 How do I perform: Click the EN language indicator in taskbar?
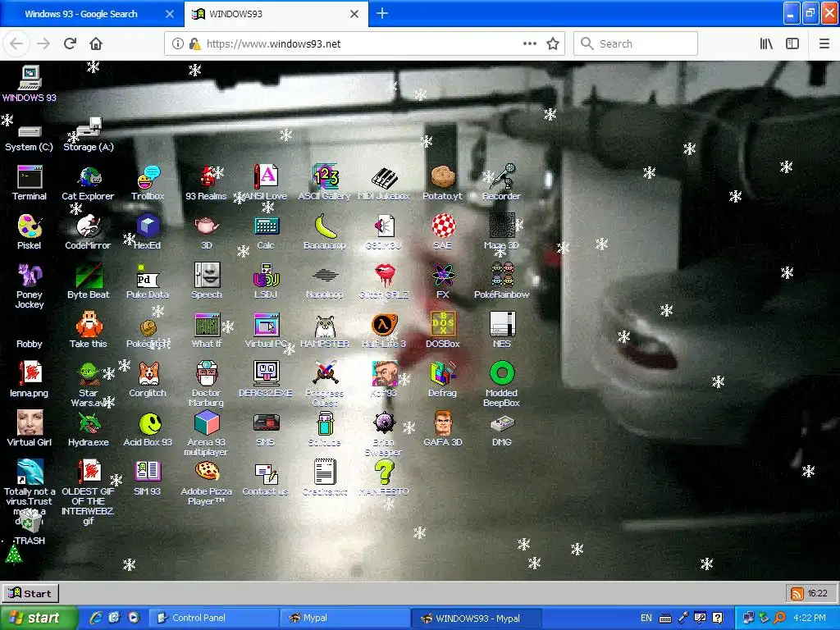pos(646,618)
